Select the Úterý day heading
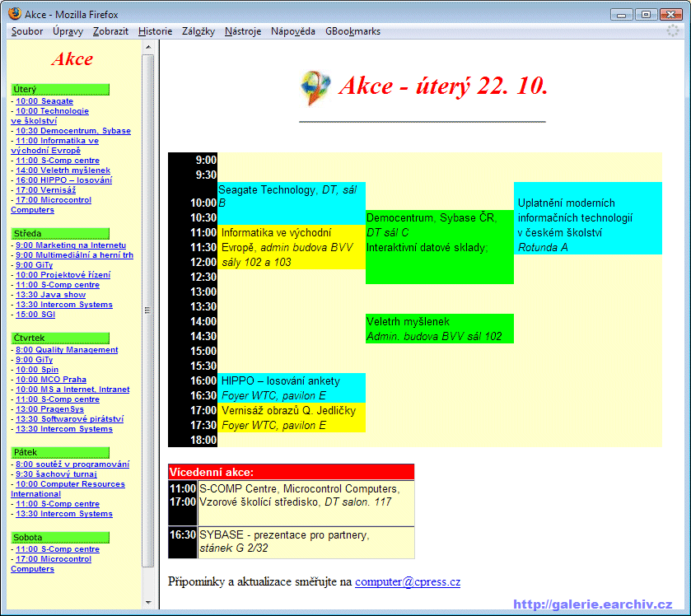Viewport: 691px width, 616px height. click(x=60, y=89)
